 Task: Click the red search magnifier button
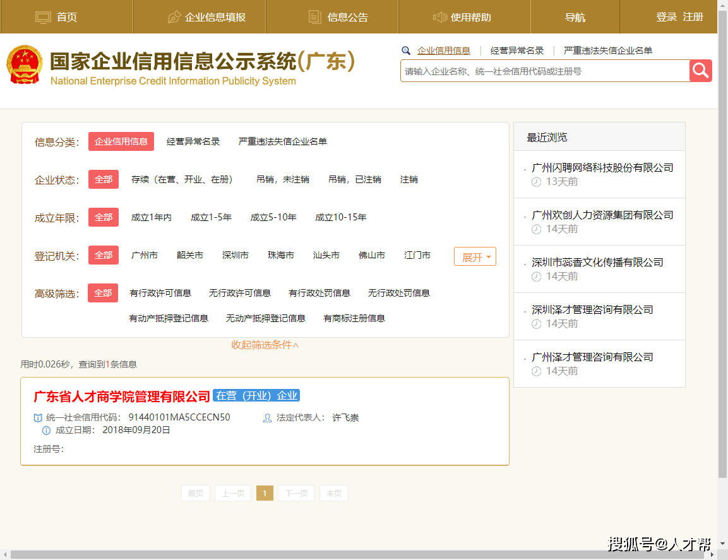[701, 71]
